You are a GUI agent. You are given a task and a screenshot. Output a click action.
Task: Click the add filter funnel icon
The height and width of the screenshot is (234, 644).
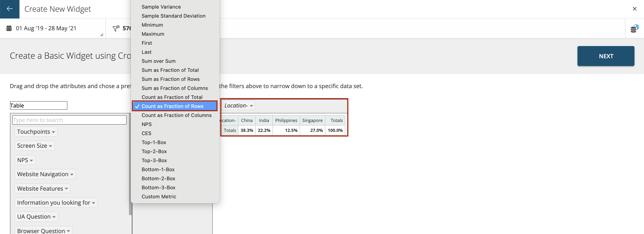tap(116, 28)
